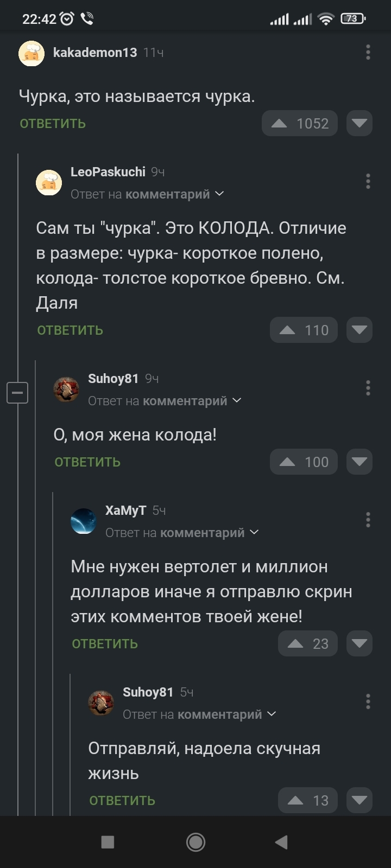Reply to kakademon13's comment
This screenshot has height=868, width=391.
point(53,124)
